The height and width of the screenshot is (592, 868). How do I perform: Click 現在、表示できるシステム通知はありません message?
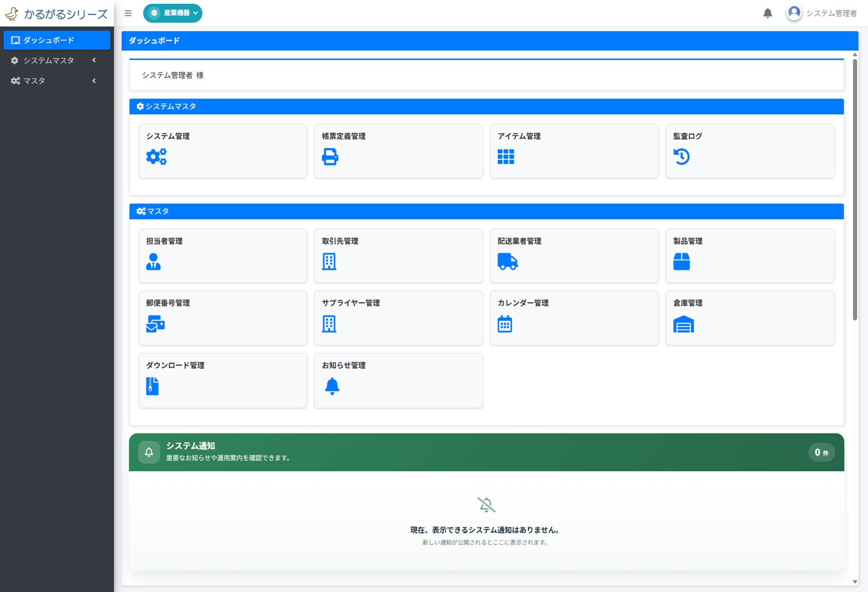(486, 530)
